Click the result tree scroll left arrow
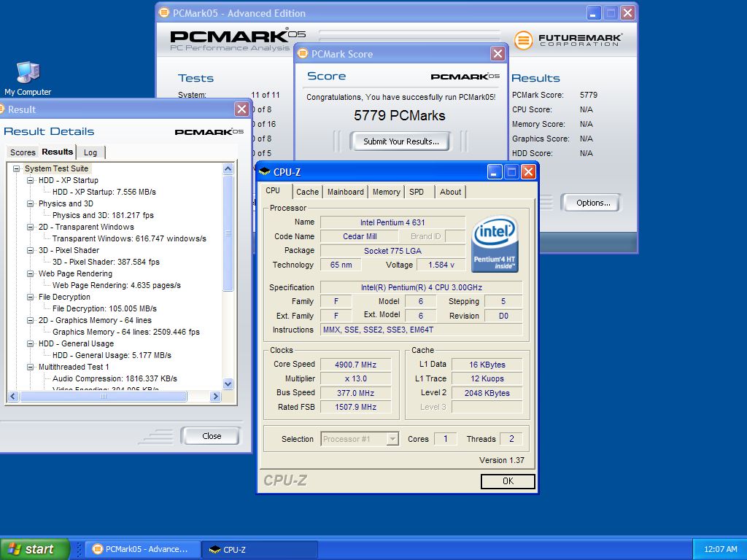 13,396
